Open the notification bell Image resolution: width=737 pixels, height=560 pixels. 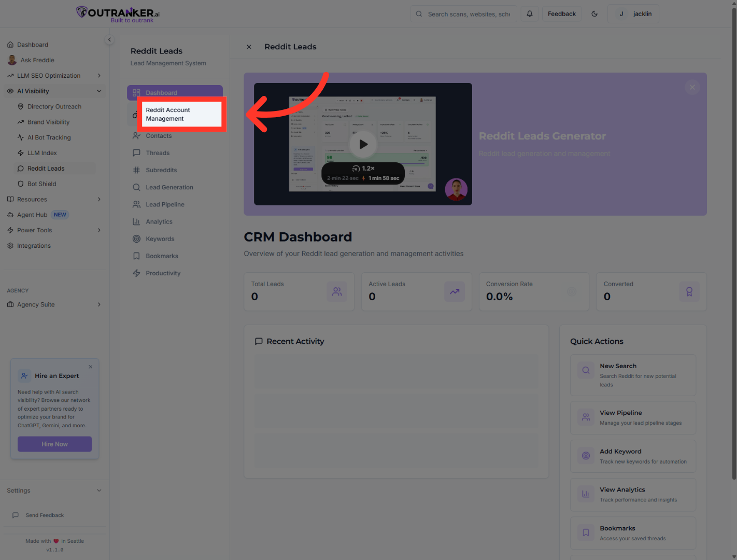529,13
